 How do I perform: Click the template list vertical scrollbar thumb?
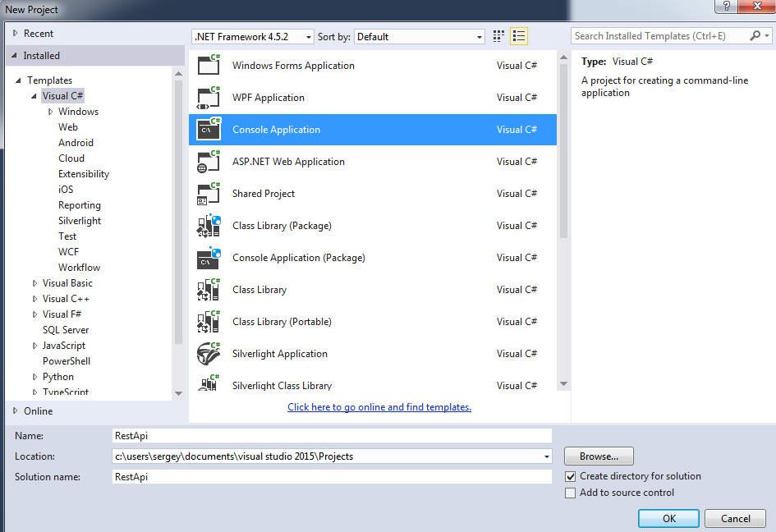click(563, 150)
